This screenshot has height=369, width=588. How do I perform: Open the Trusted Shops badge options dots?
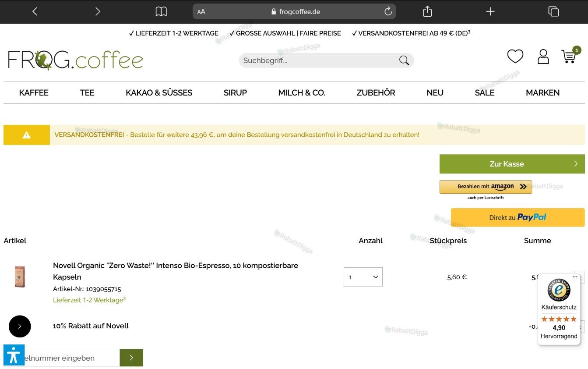coord(575,277)
